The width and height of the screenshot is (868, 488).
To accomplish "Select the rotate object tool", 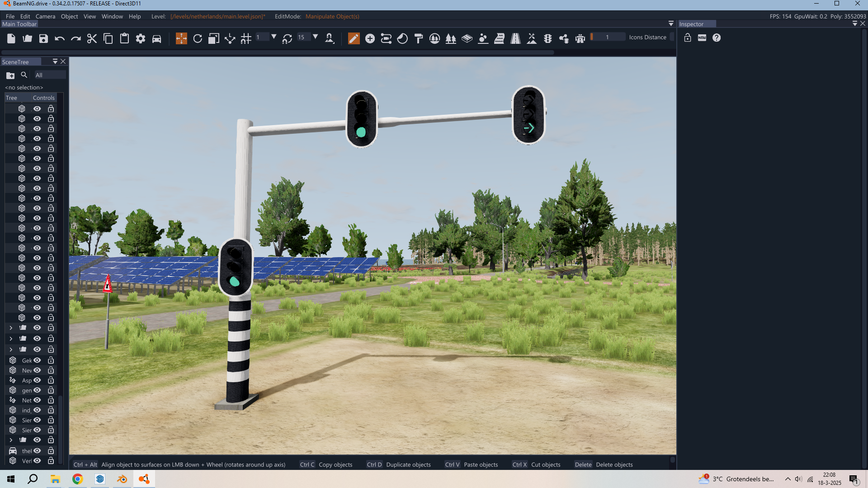I will [x=198, y=39].
